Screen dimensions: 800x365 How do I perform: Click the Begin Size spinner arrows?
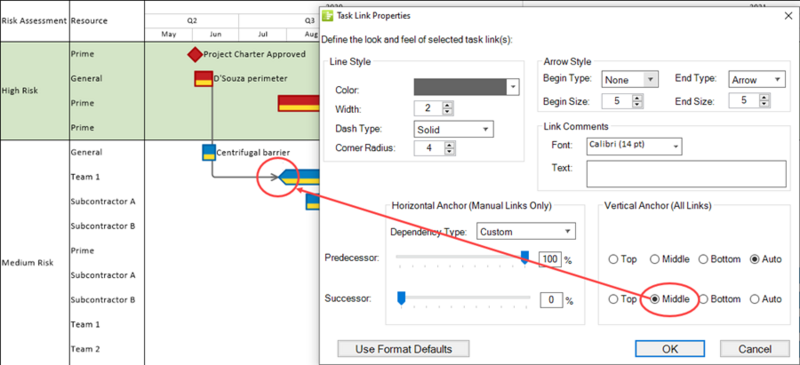coord(637,101)
